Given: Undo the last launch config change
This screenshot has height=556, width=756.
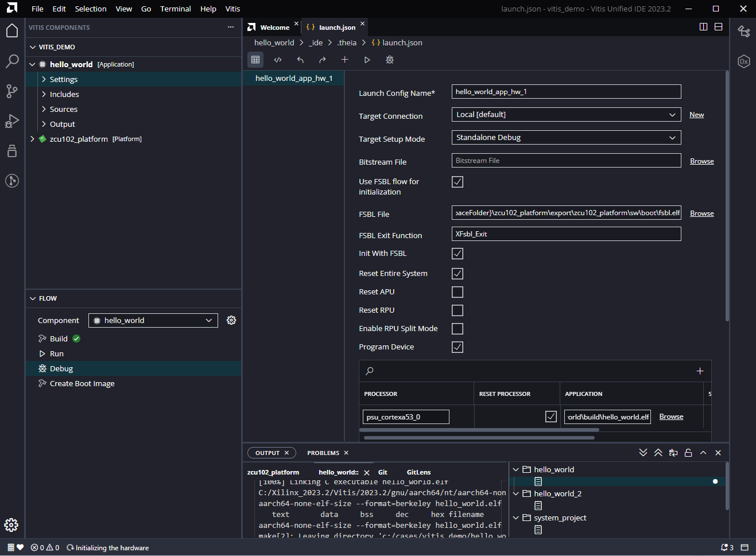Looking at the screenshot, I should 300,60.
